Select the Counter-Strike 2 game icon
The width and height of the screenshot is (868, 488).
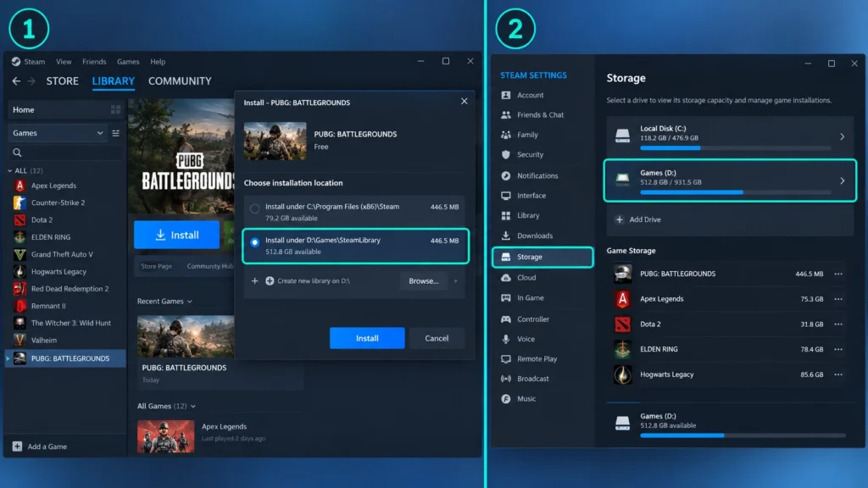coord(20,202)
